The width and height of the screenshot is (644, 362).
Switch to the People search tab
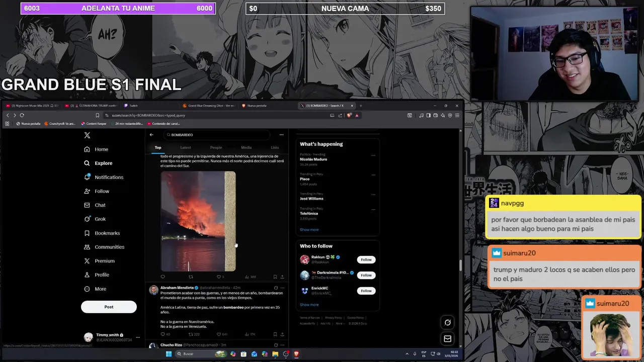[x=216, y=147]
